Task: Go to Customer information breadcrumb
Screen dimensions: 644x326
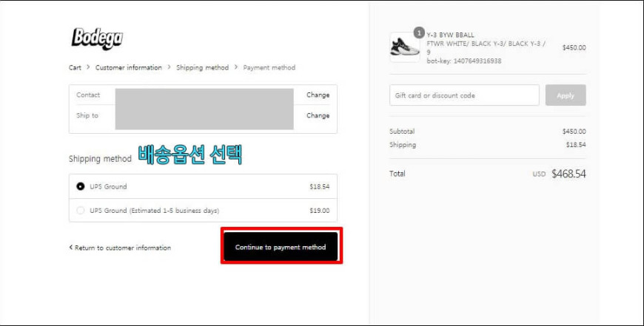Action: (129, 68)
